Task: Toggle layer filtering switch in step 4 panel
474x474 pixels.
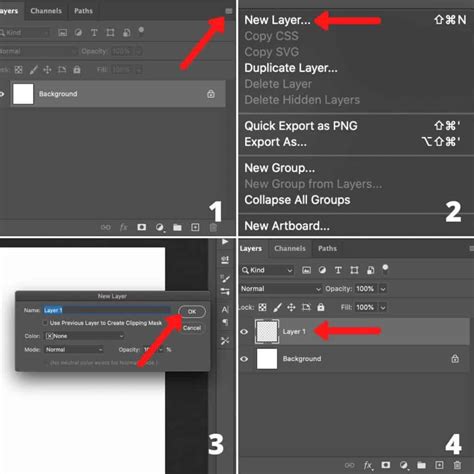Action: pyautogui.click(x=385, y=269)
